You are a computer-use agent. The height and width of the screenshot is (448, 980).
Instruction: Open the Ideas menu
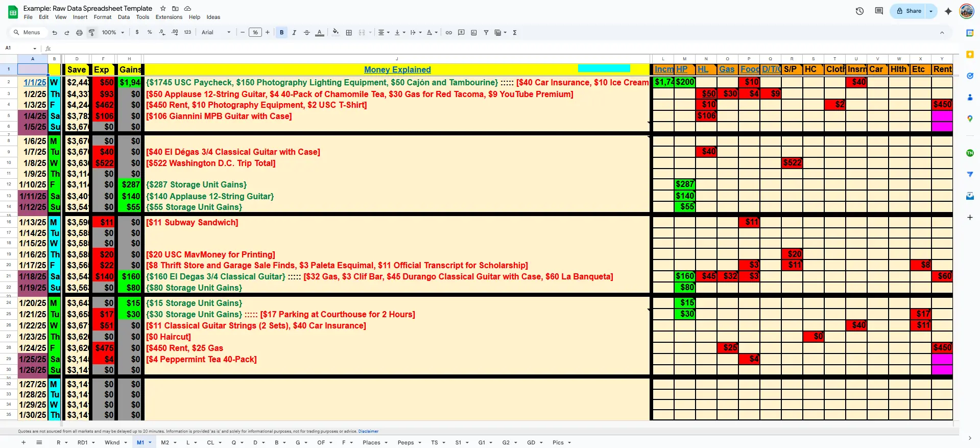(213, 17)
